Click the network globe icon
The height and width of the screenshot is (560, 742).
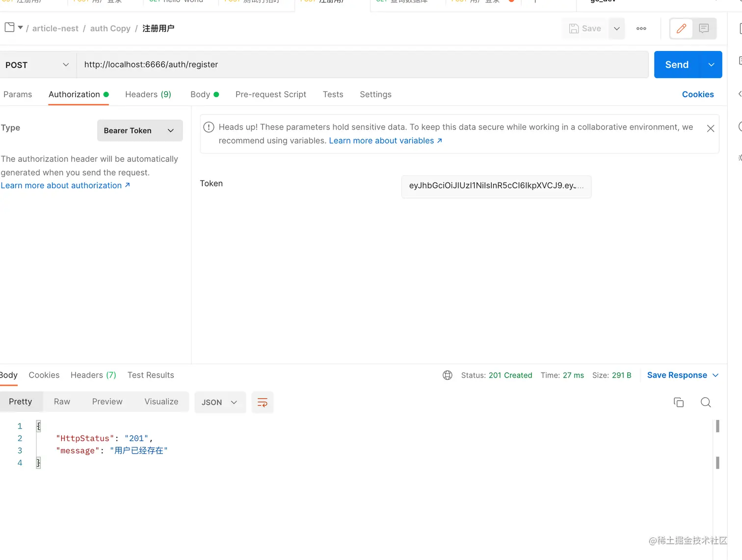pyautogui.click(x=448, y=375)
